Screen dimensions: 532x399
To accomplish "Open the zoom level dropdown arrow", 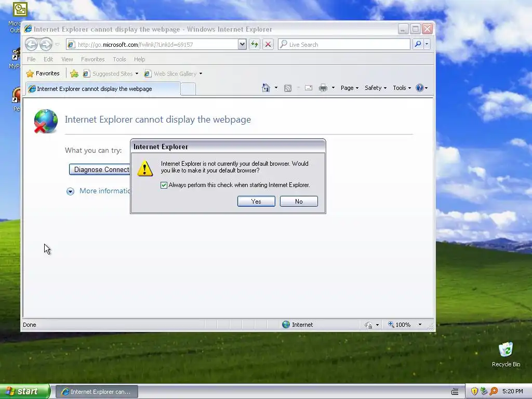I will tap(420, 325).
